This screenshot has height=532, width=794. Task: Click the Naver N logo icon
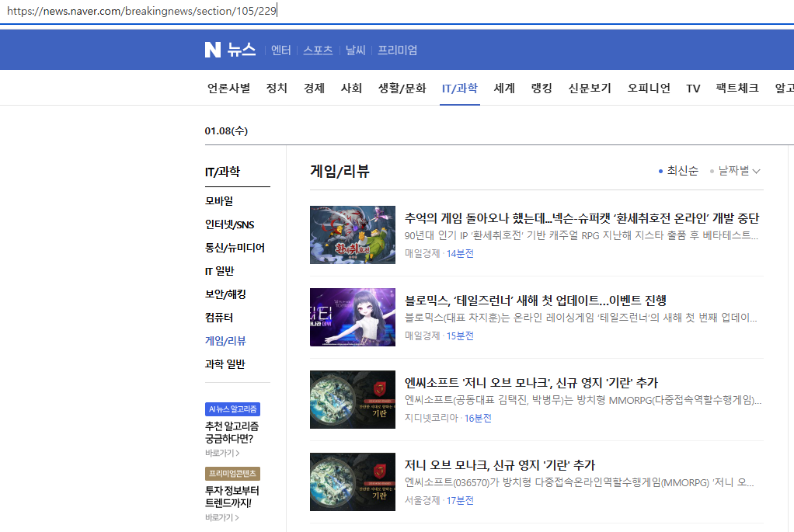(213, 50)
